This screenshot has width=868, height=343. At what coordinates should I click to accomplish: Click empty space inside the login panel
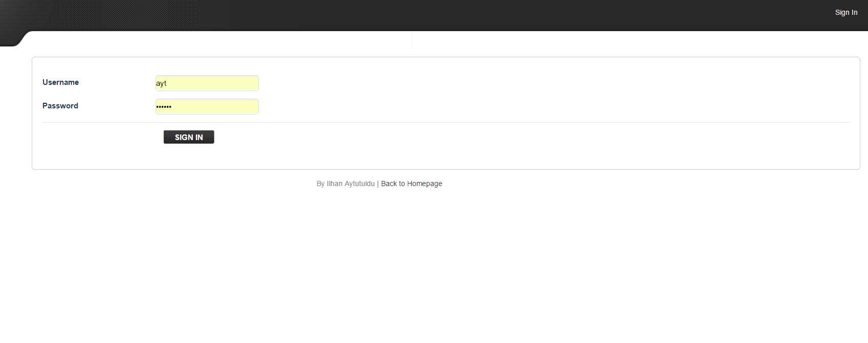tap(511, 92)
